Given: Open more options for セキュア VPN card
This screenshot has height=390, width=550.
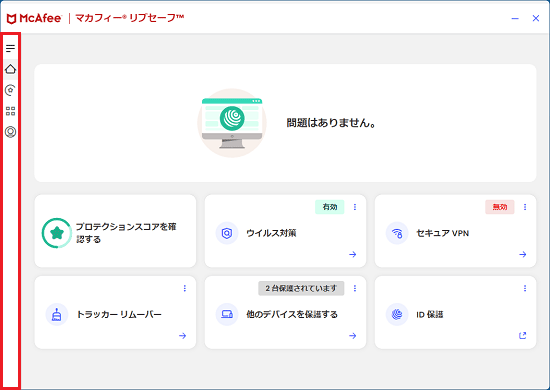Looking at the screenshot, I should click(x=525, y=207).
